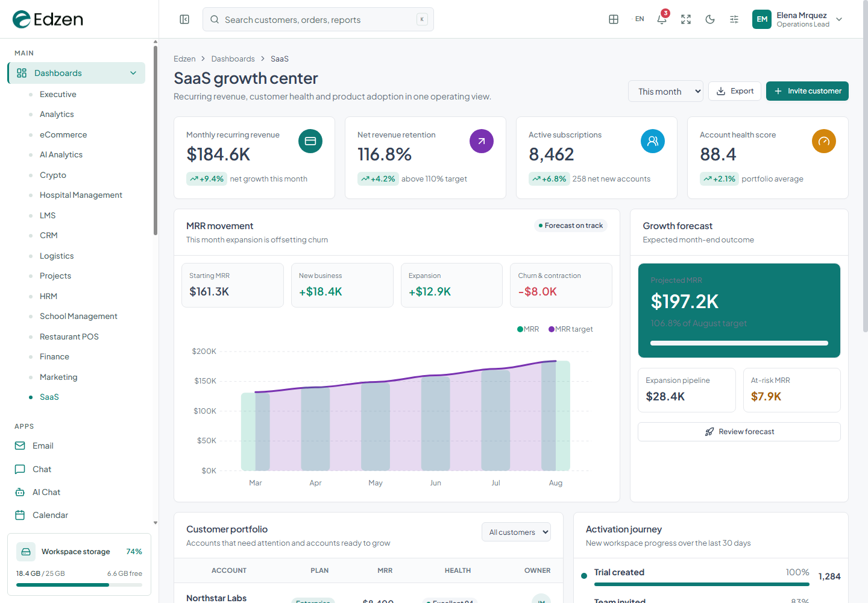Click the Export button
The image size is (868, 603).
tap(735, 91)
